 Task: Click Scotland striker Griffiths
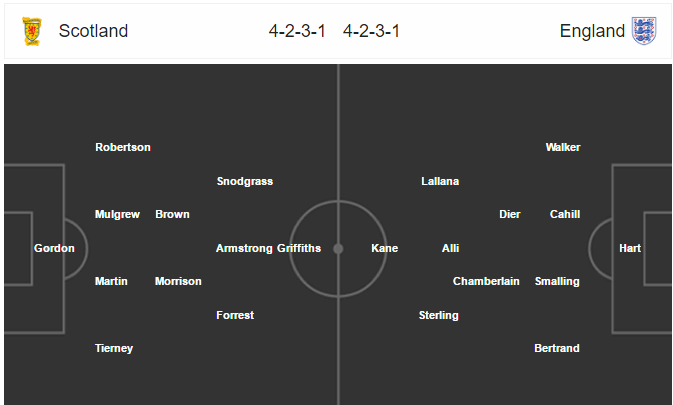[x=299, y=248]
